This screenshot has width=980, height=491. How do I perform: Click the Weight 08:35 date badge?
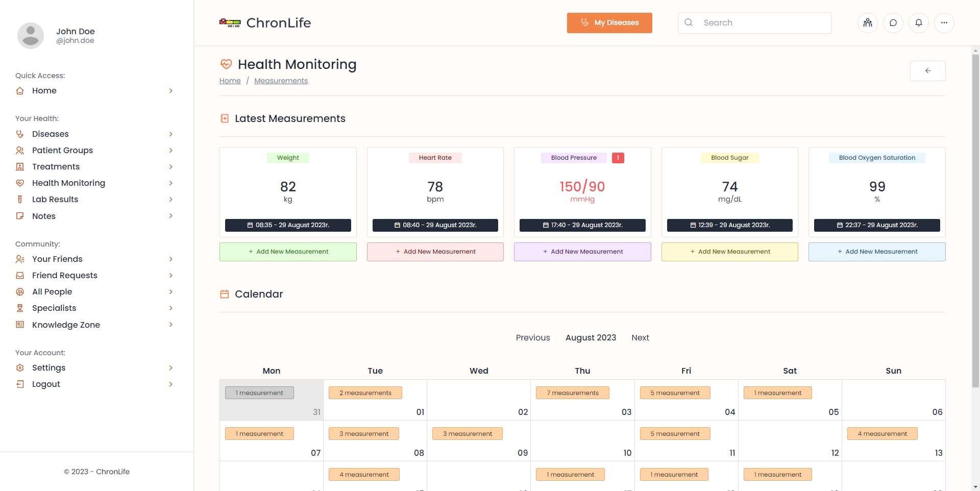pyautogui.click(x=288, y=225)
